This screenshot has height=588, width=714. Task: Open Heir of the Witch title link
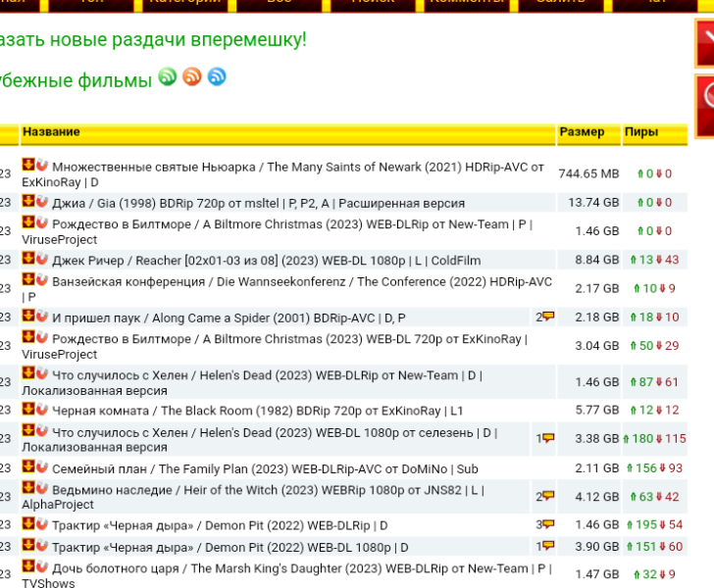tap(253, 497)
